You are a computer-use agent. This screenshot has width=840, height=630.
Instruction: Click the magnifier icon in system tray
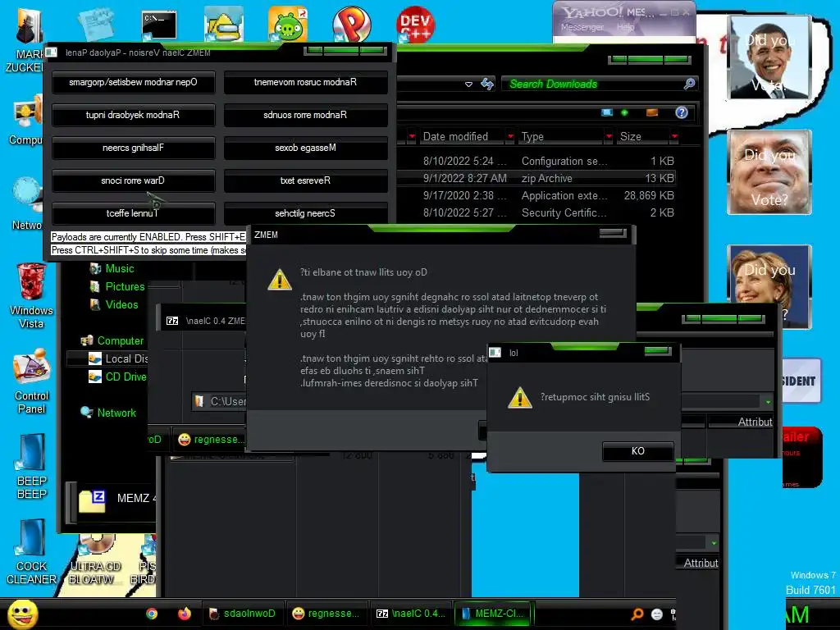coord(637,614)
